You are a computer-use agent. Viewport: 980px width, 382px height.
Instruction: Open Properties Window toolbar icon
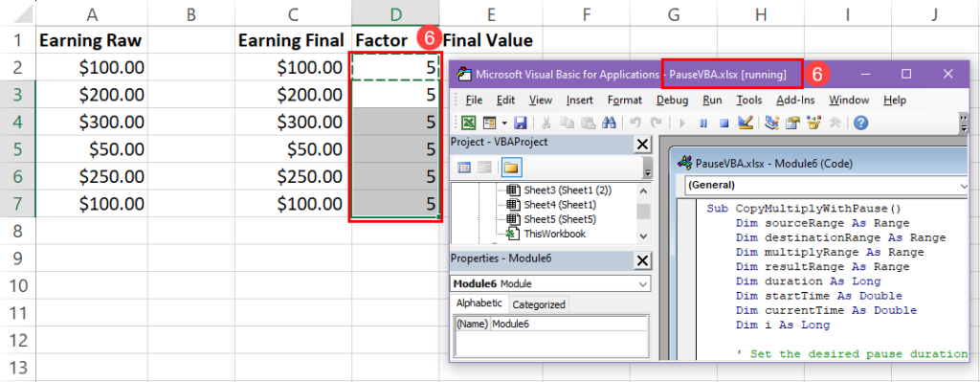tap(792, 123)
